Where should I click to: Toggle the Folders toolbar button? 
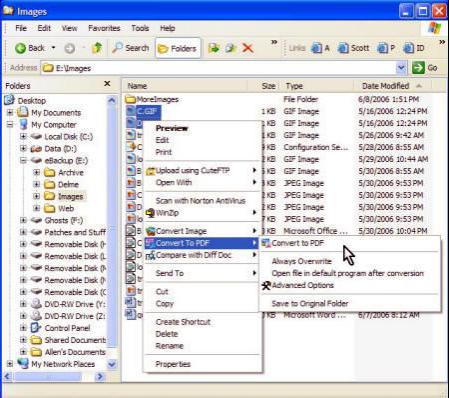coord(178,48)
